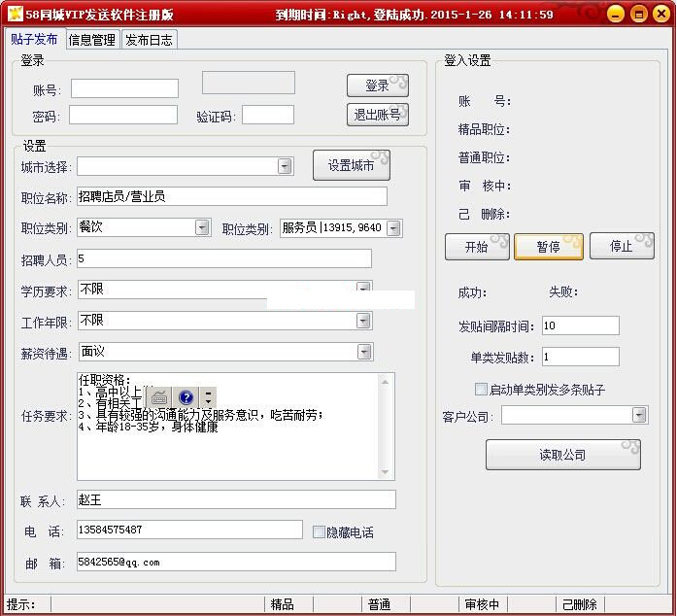Click the 任务要求 text area scrollbar down arrow
Image resolution: width=677 pixels, height=616 pixels.
(x=387, y=471)
